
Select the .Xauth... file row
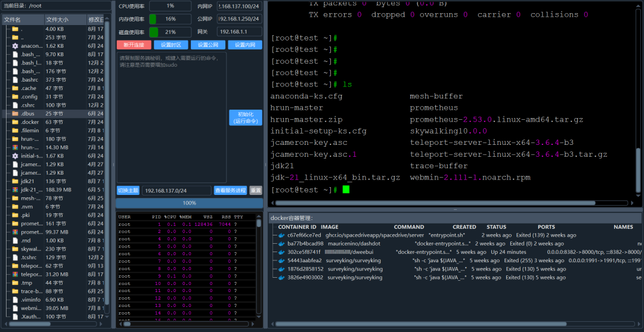(x=54, y=317)
